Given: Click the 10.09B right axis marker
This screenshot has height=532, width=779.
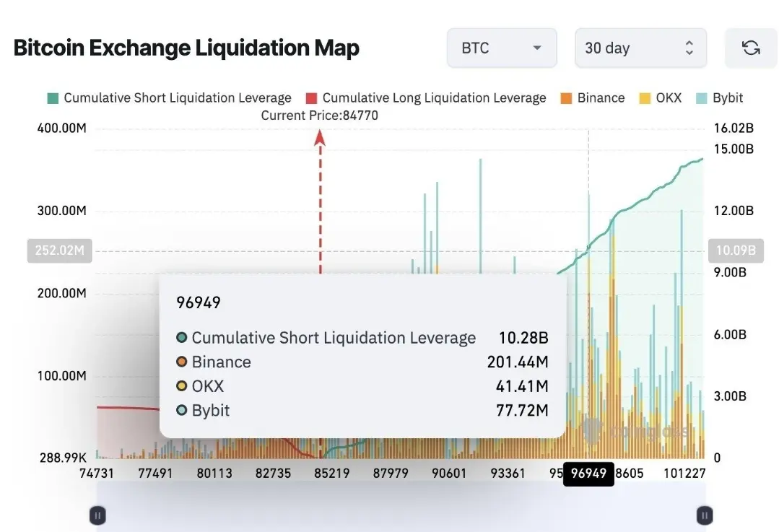Looking at the screenshot, I should point(736,250).
